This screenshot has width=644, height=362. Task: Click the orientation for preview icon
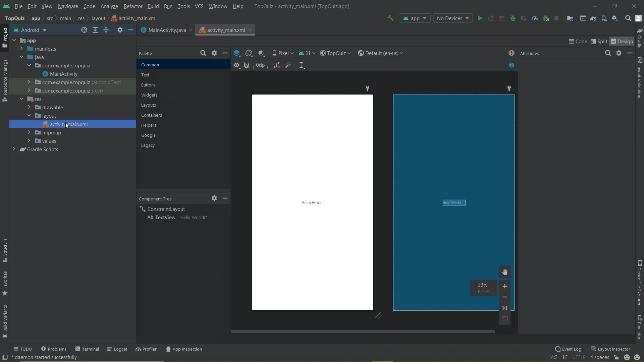[249, 53]
